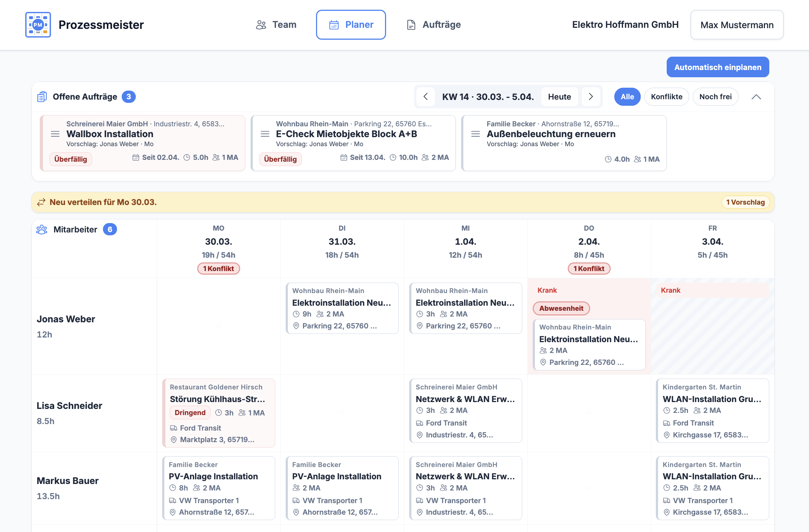809x532 pixels.
Task: Open Max Mustermann user menu
Action: click(737, 25)
